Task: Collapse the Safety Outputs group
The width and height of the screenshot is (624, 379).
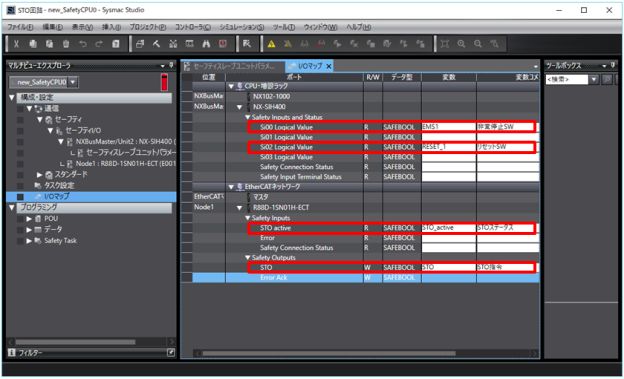Action: pyautogui.click(x=248, y=258)
